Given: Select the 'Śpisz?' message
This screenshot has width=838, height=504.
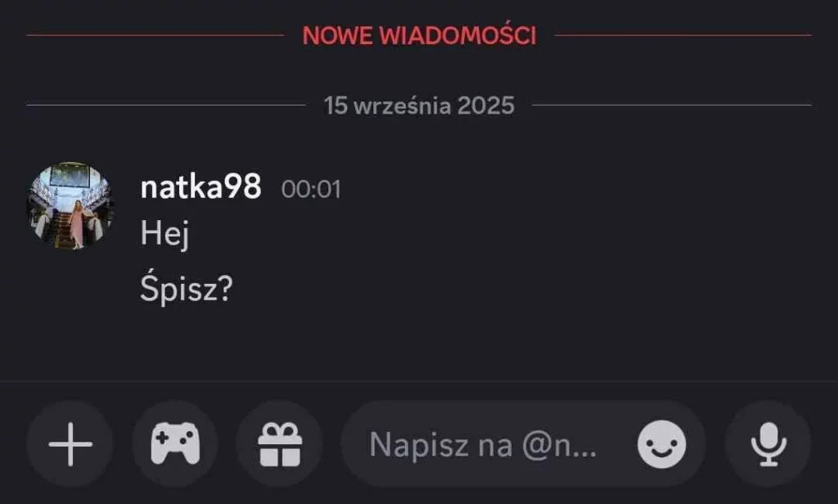Looking at the screenshot, I should tap(187, 289).
